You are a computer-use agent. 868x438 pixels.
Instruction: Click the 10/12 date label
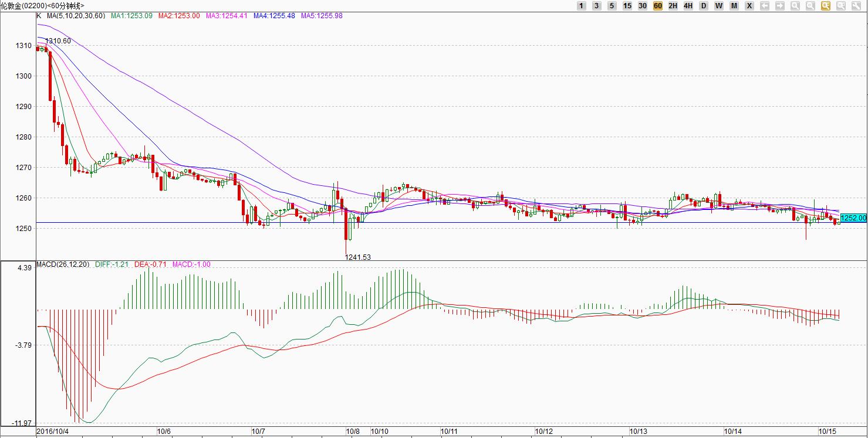pyautogui.click(x=544, y=432)
